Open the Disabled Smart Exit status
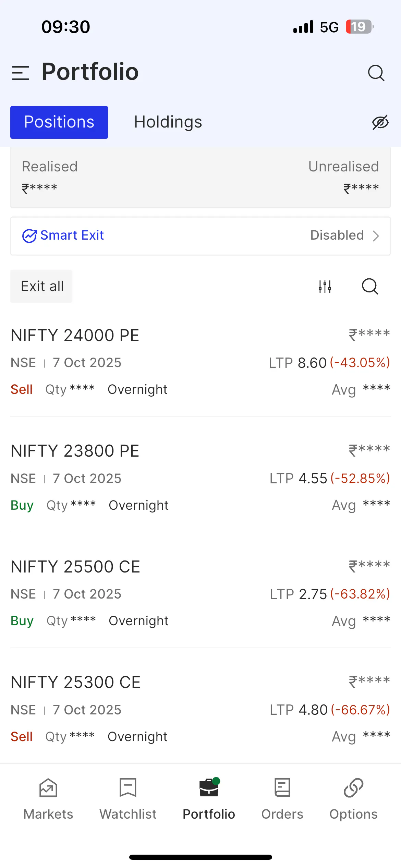The height and width of the screenshot is (868, 401). coord(337,236)
